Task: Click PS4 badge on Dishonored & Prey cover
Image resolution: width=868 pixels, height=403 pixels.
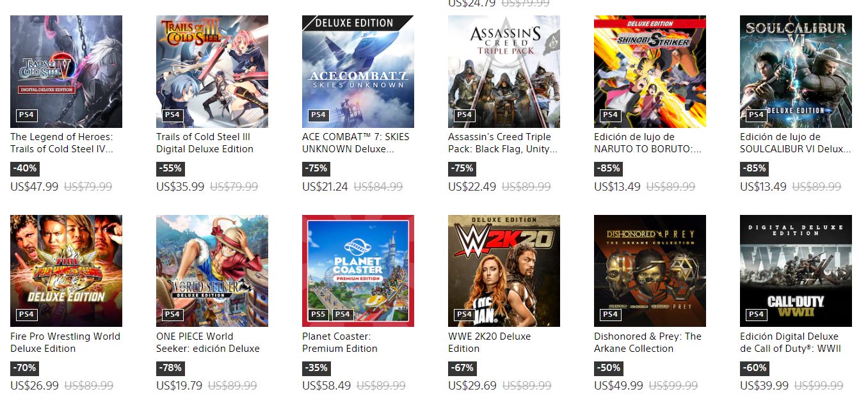Action: (x=610, y=314)
